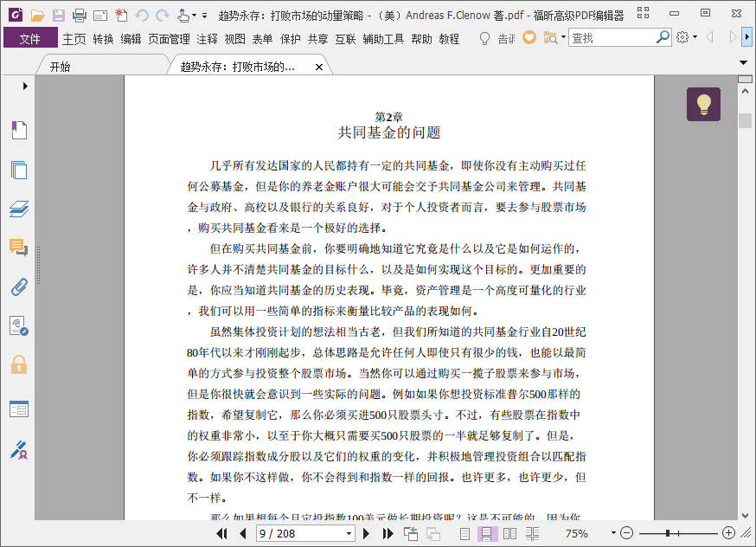Undo the last action
The width and height of the screenshot is (756, 547).
[142, 16]
